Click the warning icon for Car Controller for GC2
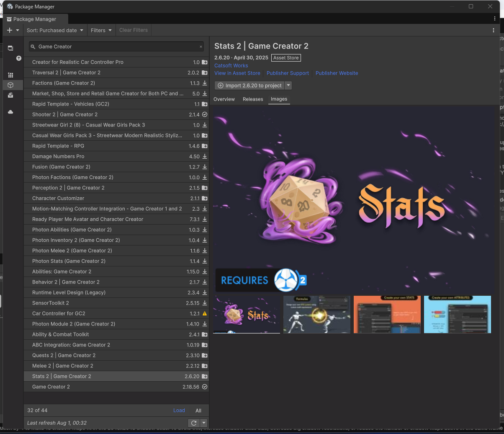 point(205,313)
